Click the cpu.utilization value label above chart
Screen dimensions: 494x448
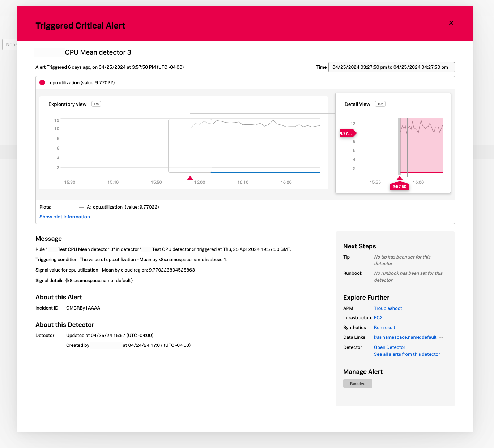click(82, 83)
